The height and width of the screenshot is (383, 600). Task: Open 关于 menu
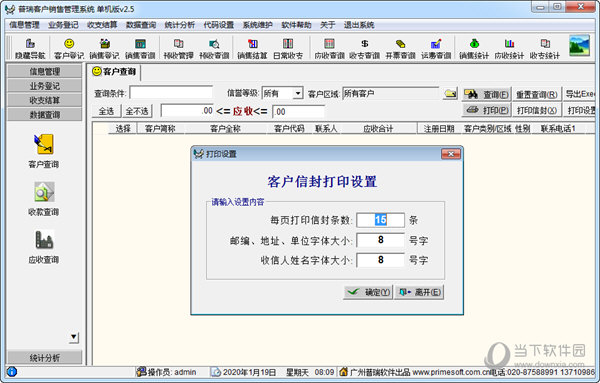(x=328, y=25)
